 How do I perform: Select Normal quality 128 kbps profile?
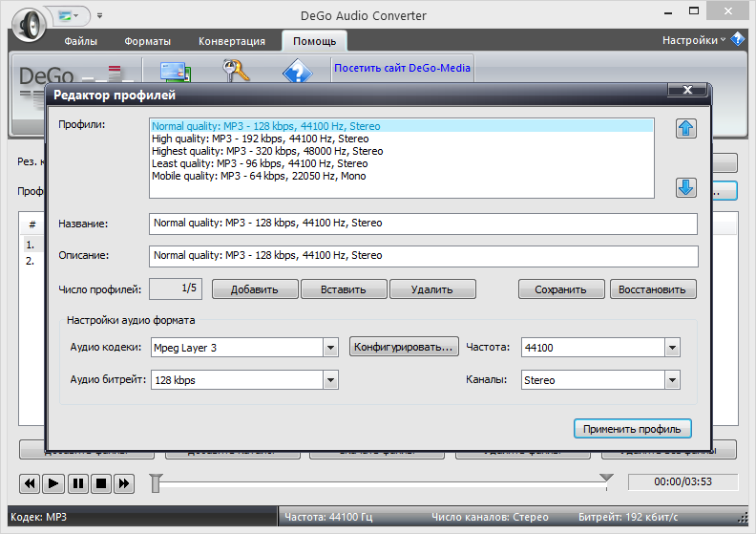pos(402,126)
